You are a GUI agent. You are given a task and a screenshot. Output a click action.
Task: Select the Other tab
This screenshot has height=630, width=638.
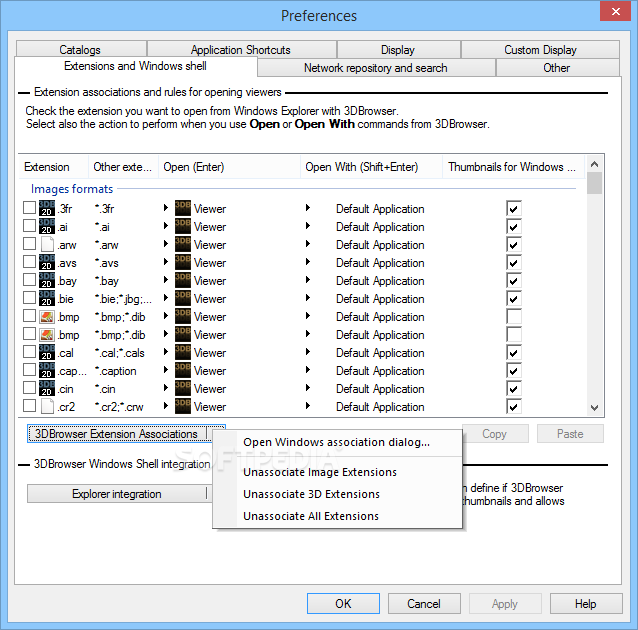pos(557,68)
